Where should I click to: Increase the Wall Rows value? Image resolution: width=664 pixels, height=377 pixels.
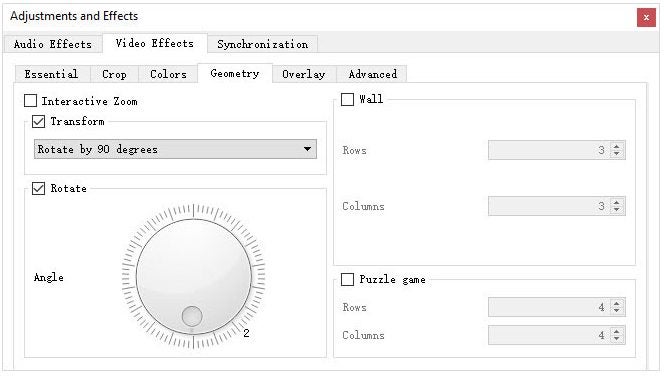[617, 146]
